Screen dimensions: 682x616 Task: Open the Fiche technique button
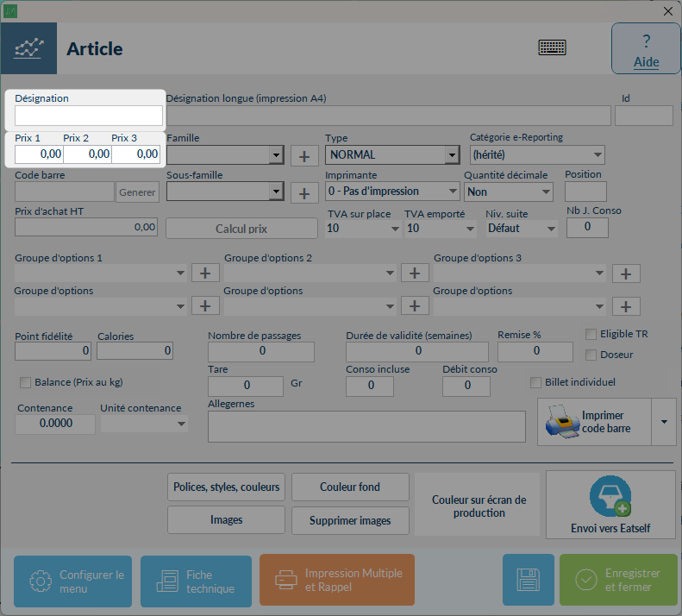pyautogui.click(x=197, y=581)
